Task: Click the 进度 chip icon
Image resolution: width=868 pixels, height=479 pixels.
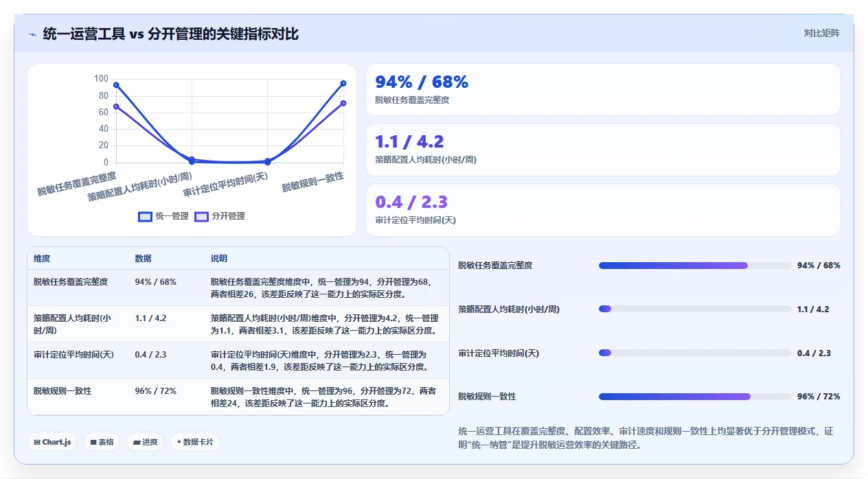Action: pos(137,443)
